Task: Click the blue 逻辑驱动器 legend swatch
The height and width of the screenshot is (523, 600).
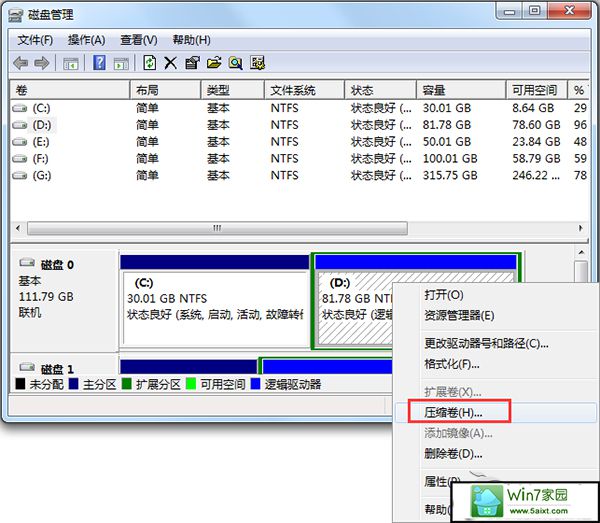Action: coord(255,384)
